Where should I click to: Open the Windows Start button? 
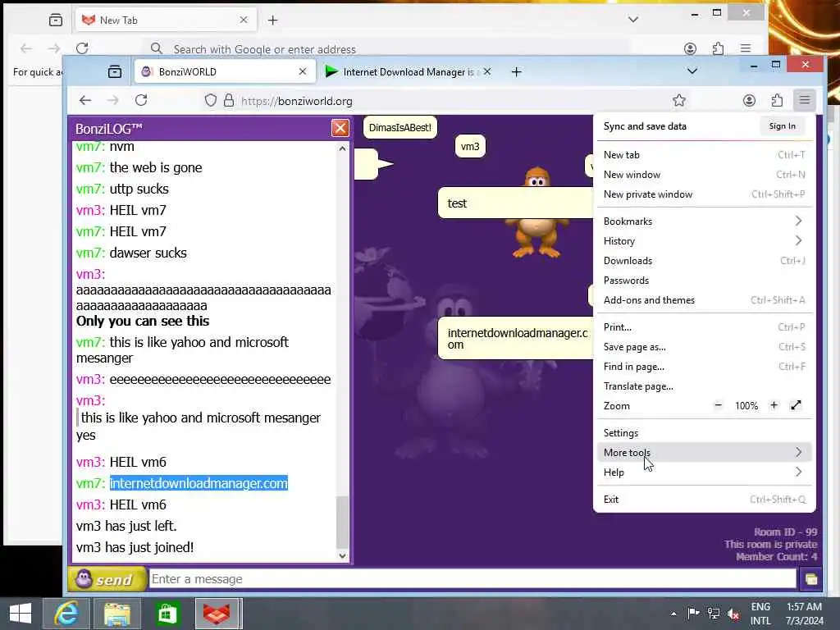pyautogui.click(x=21, y=614)
